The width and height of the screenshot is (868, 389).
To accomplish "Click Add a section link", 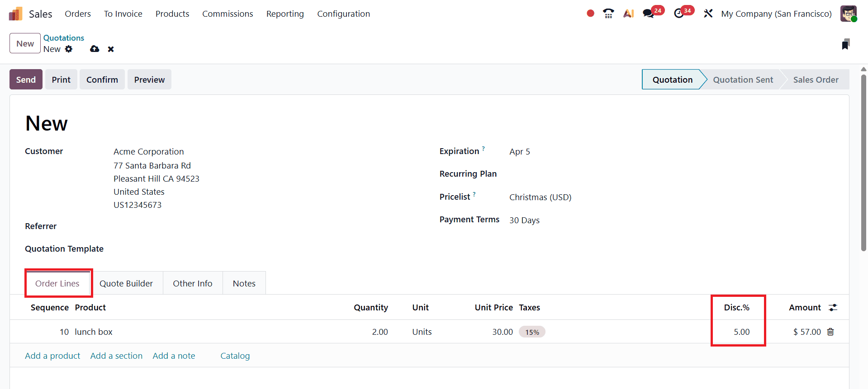I will click(x=116, y=356).
